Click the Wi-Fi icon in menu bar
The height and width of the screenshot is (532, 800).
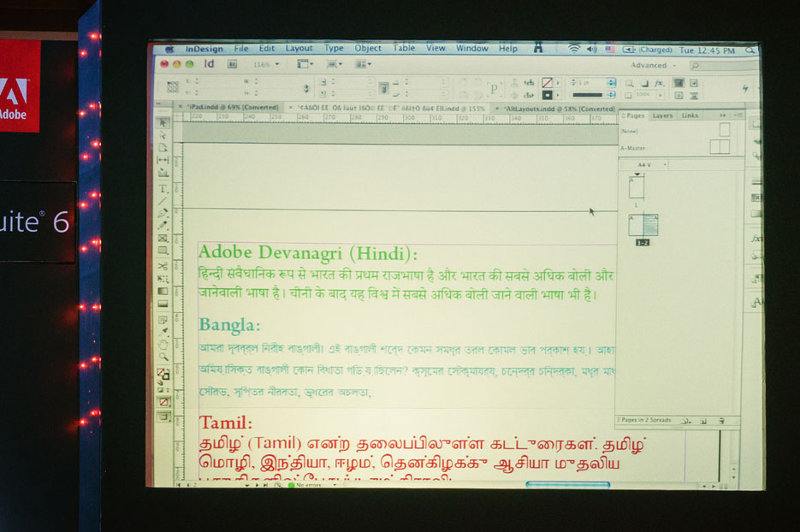[574, 49]
